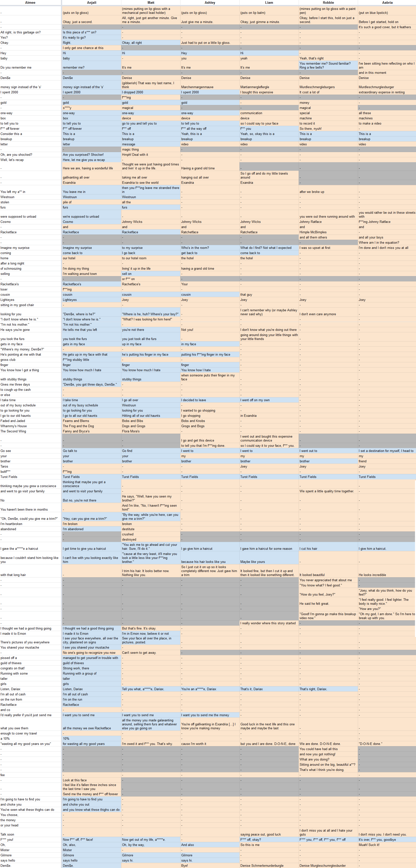Viewport: 416px width, 868px height.
Task: Select the 'gallivanting all over' cell
Action: click(92, 176)
